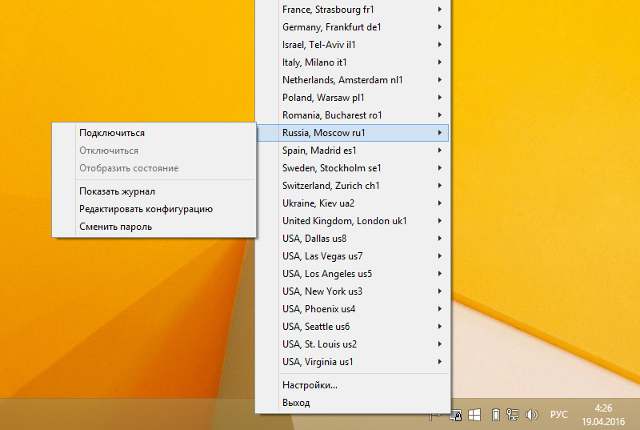
Task: Expand Italy, Milano it1 submenu arrow
Action: coord(440,62)
